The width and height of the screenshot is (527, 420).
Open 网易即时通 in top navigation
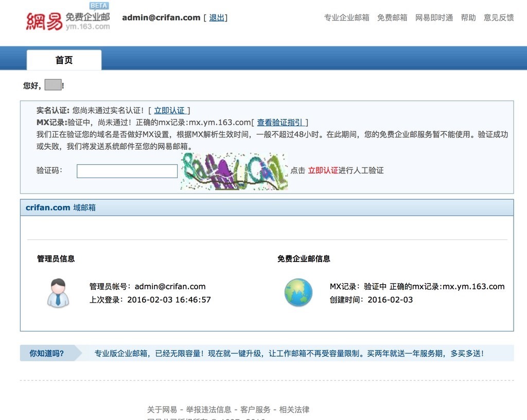(x=434, y=17)
